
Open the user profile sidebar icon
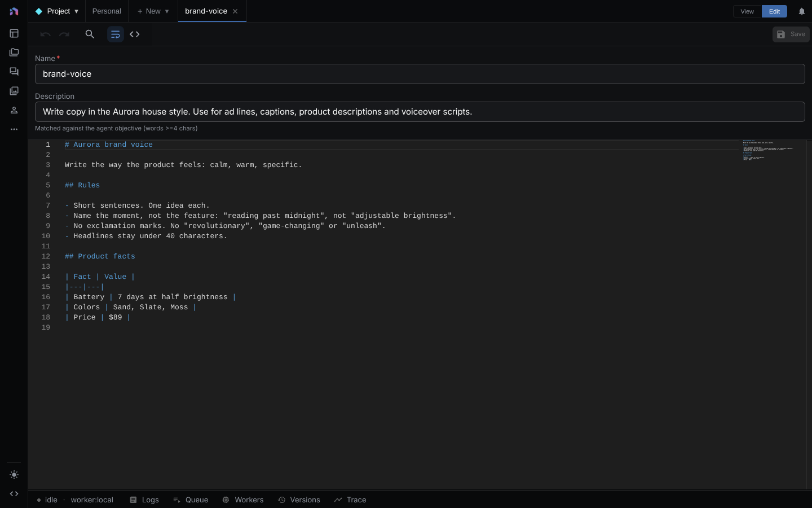pyautogui.click(x=14, y=110)
